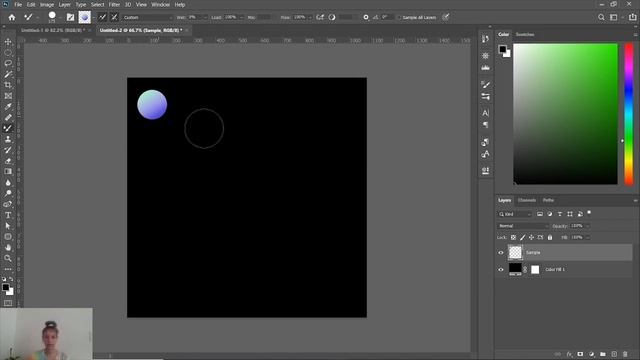The image size is (640, 360).
Task: Select the Magic Wand tool
Action: tap(8, 74)
